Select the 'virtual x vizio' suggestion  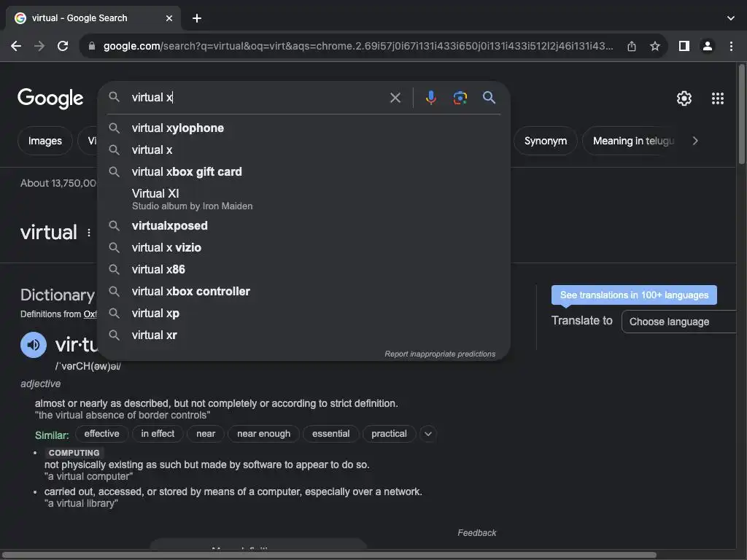pyautogui.click(x=304, y=247)
